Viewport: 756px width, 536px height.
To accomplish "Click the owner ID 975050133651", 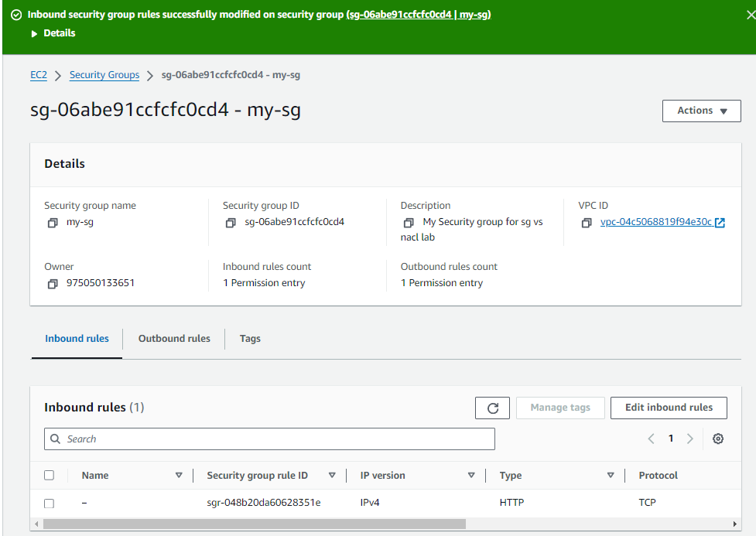I will 101,283.
